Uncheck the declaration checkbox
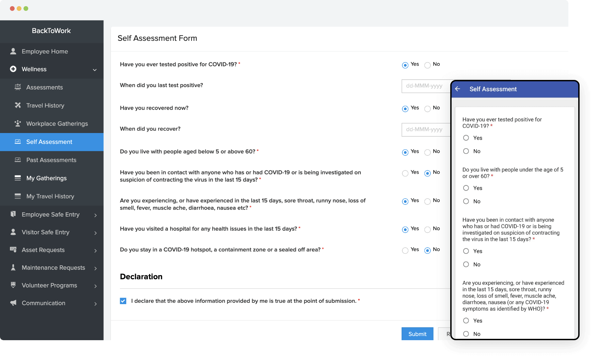Image resolution: width=600 pixels, height=364 pixels. point(123,301)
